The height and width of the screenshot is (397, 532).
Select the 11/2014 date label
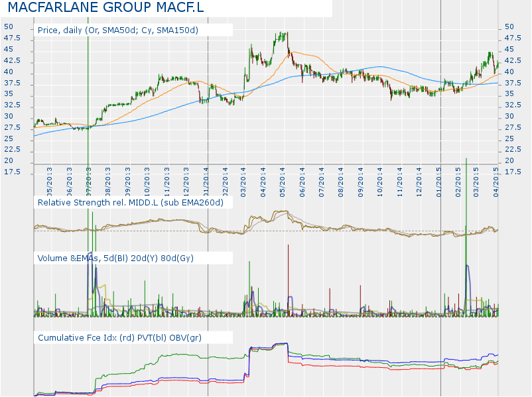click(x=400, y=182)
